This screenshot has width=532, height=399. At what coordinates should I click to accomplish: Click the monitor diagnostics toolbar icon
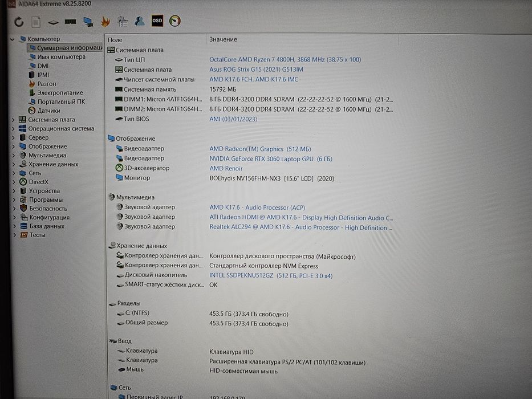[x=88, y=22]
